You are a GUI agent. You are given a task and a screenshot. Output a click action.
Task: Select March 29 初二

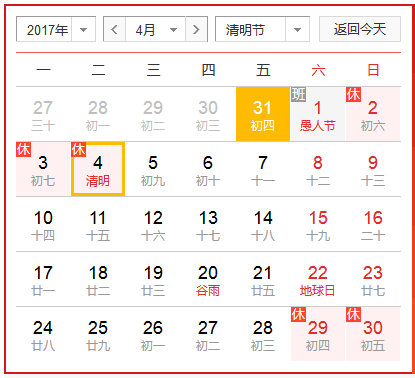tap(153, 114)
